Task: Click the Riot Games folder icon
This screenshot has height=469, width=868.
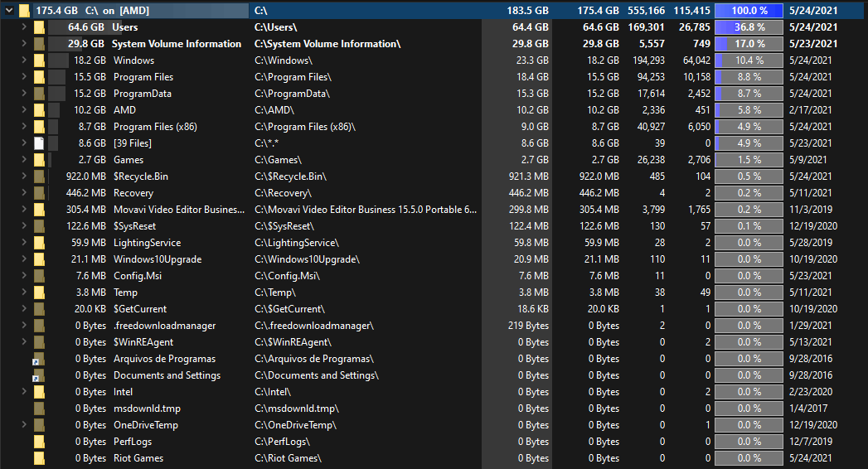Action: (x=39, y=458)
